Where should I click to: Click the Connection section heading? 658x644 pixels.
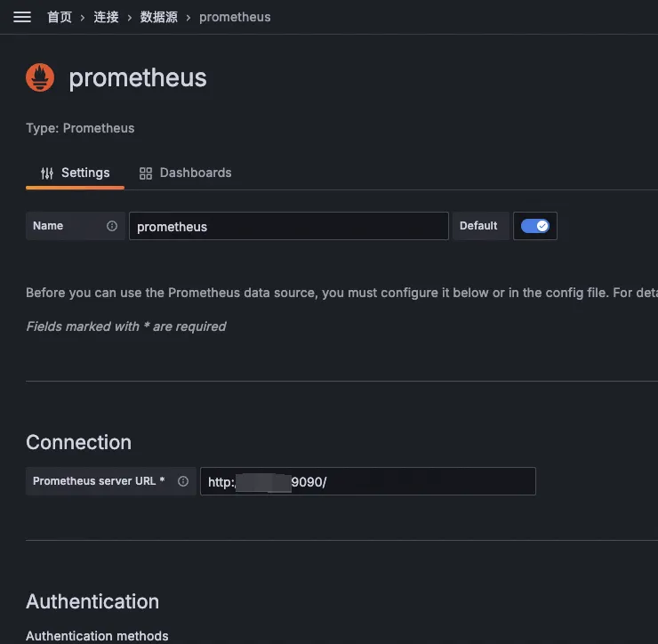pyautogui.click(x=78, y=442)
